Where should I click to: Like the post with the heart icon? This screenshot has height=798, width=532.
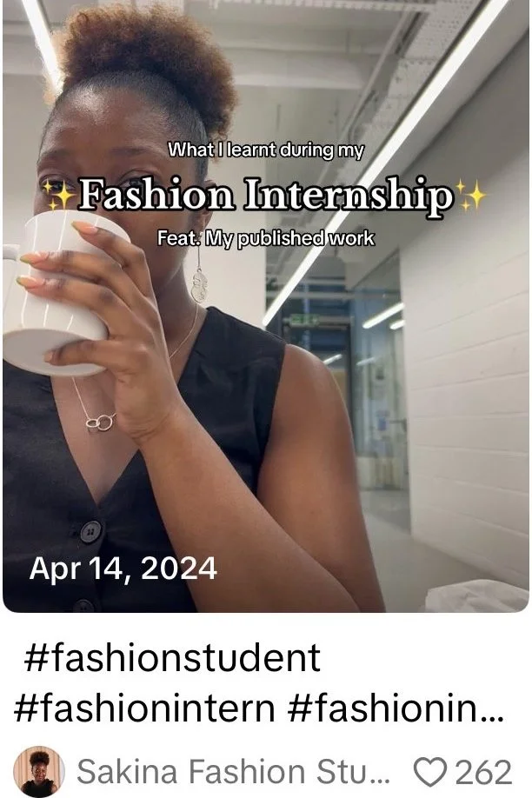coord(430,771)
